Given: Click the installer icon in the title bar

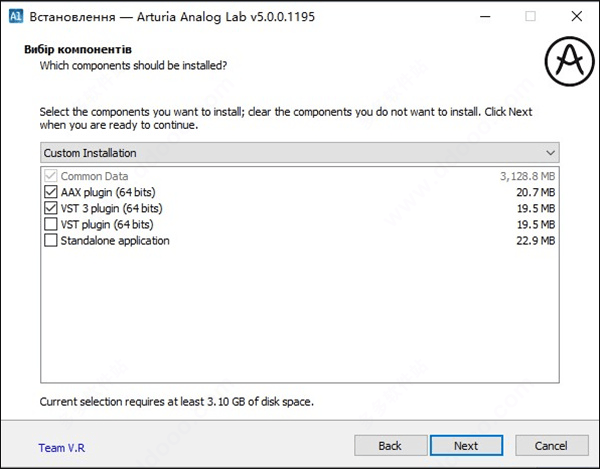Looking at the screenshot, I should [15, 16].
